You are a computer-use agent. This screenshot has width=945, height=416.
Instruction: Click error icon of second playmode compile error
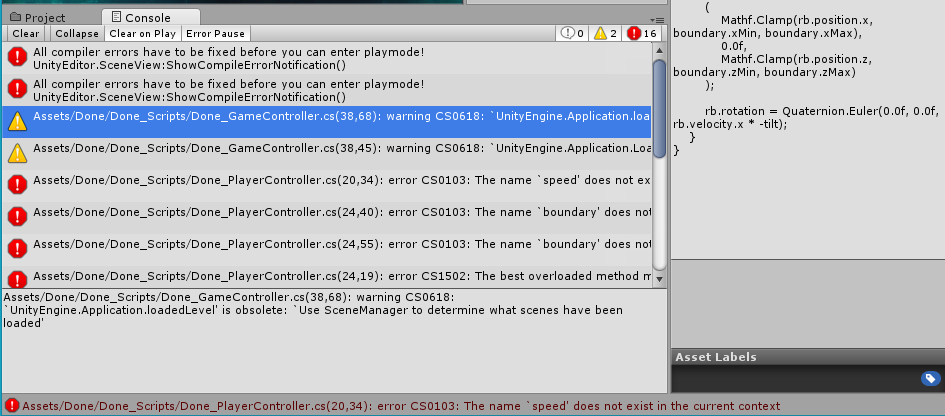tap(17, 90)
